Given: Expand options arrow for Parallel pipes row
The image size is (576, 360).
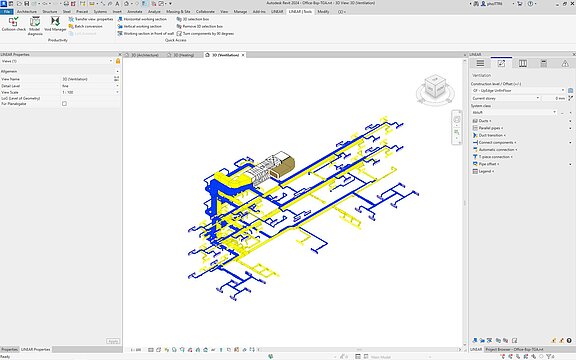Looking at the screenshot, I should [570, 128].
